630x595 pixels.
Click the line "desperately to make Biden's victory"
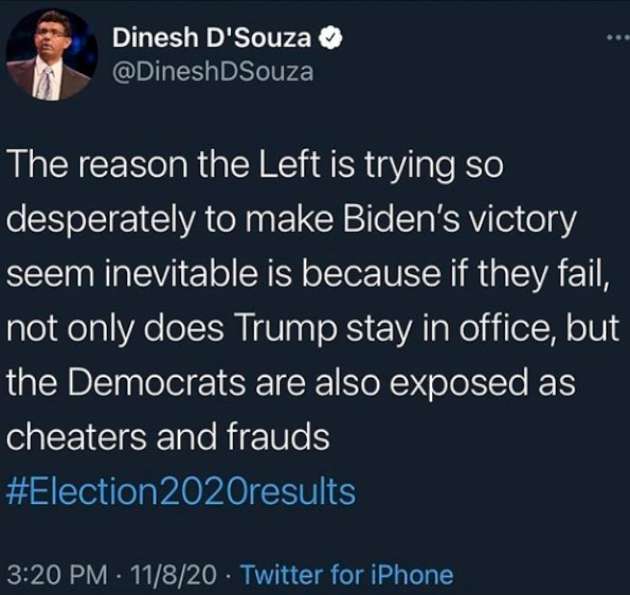click(291, 220)
